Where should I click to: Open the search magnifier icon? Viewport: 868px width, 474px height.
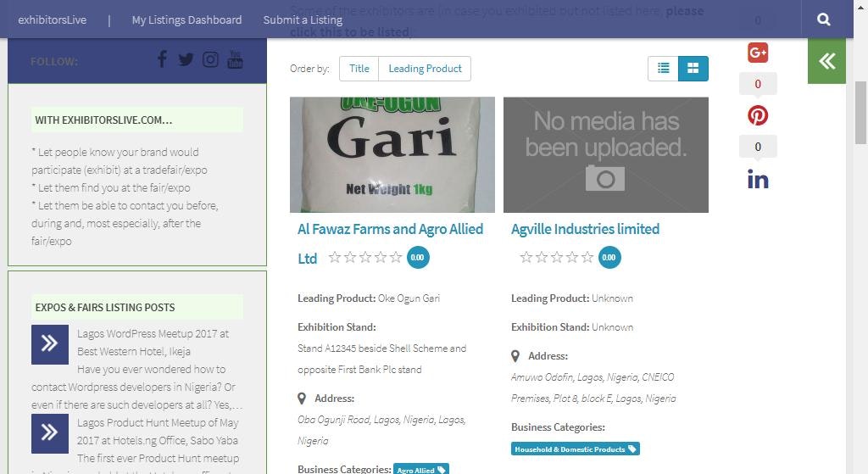[x=823, y=20]
